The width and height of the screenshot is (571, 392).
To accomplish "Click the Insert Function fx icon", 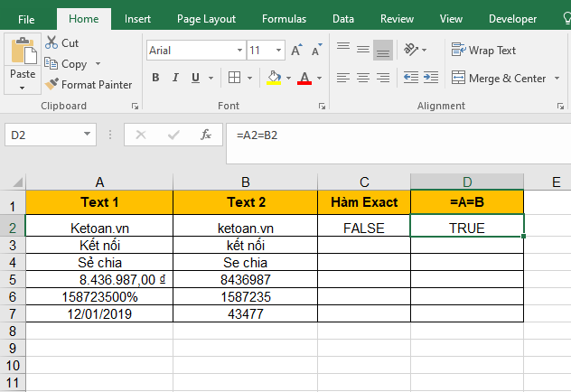I will pos(206,135).
